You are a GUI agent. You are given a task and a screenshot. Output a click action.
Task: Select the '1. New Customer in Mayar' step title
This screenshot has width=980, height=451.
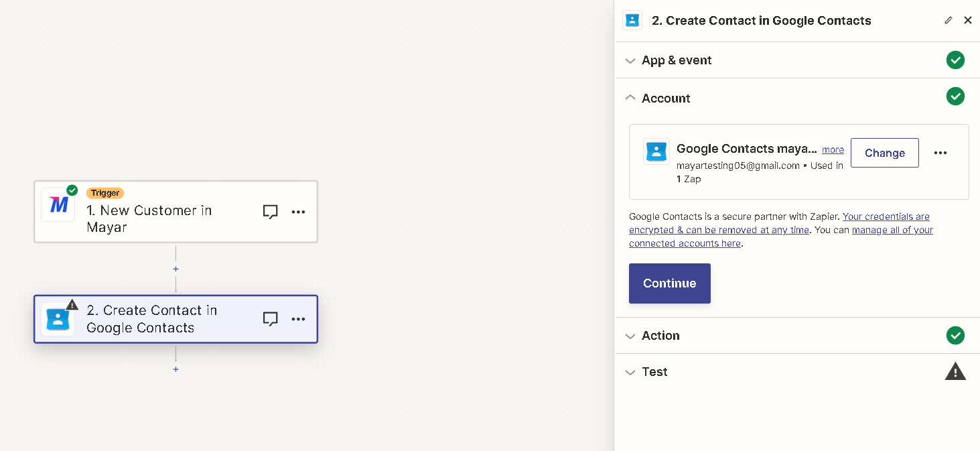149,218
